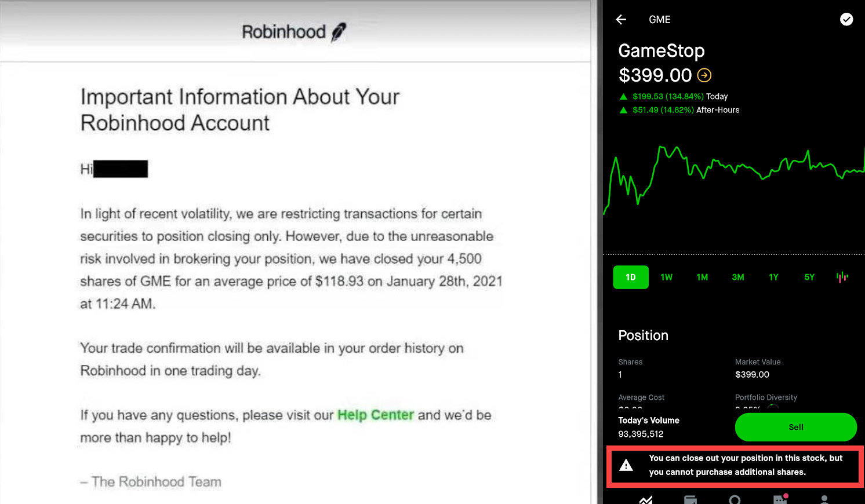
Task: Click the Portfolio Diversity label
Action: pos(766,397)
